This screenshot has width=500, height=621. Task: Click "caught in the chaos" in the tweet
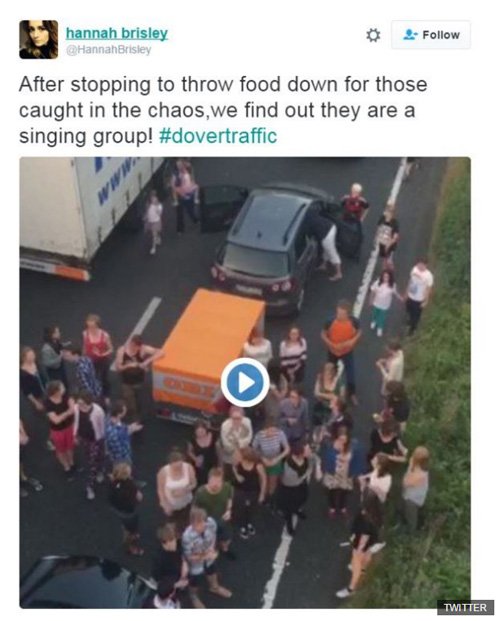(113, 110)
